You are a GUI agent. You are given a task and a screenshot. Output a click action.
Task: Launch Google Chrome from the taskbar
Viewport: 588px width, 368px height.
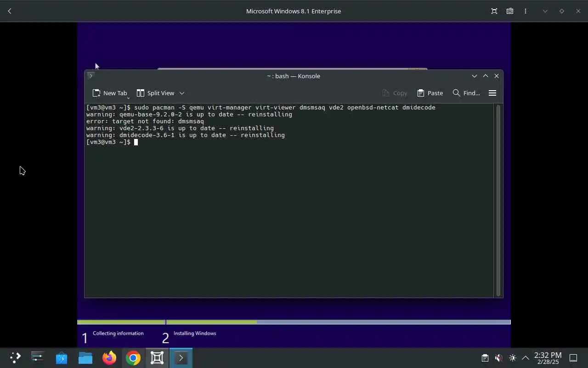(x=133, y=357)
